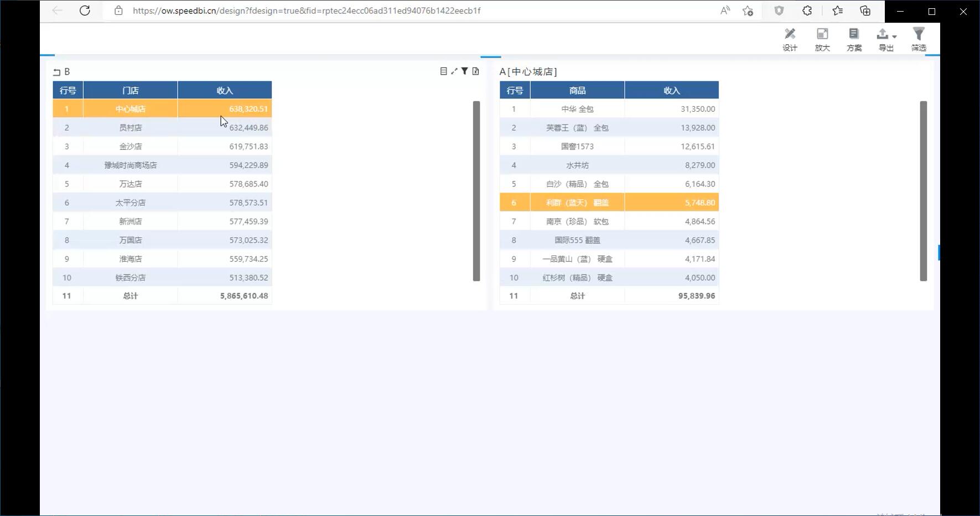Click the 行号 header in panel A
This screenshot has width=980, height=516.
pyautogui.click(x=515, y=90)
